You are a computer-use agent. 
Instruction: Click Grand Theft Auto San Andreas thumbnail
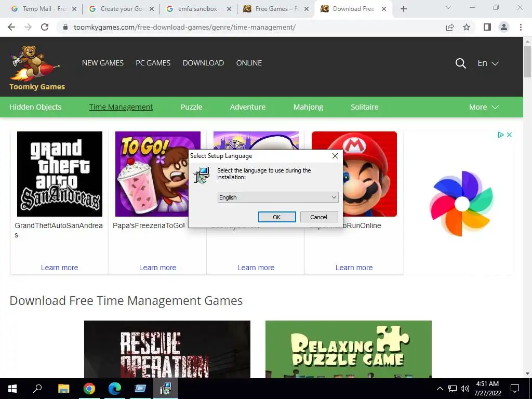[x=60, y=174]
